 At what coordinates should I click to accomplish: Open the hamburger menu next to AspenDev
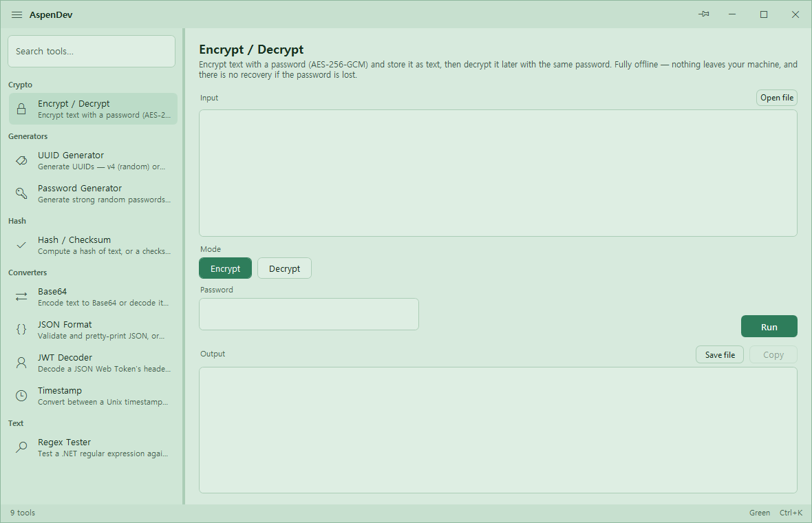point(17,14)
